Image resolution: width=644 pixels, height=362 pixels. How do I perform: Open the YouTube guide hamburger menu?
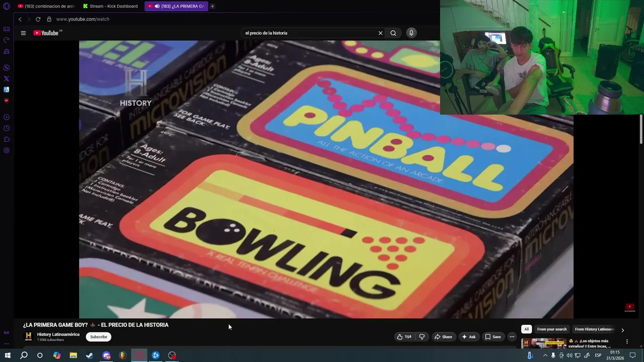coord(23,33)
